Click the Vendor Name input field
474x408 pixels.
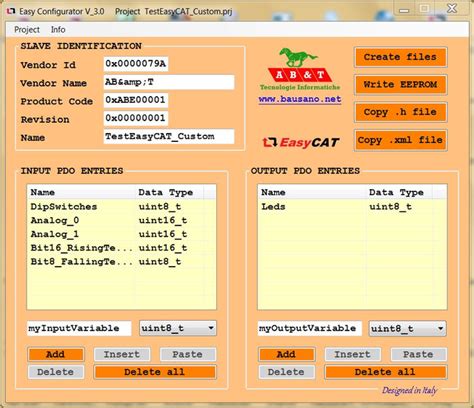(169, 82)
